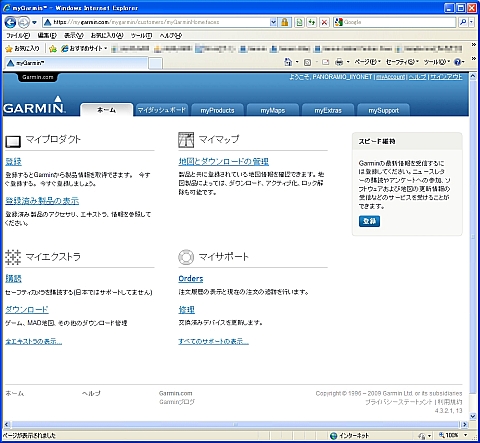Click the Home toolbar icon

(x=288, y=62)
